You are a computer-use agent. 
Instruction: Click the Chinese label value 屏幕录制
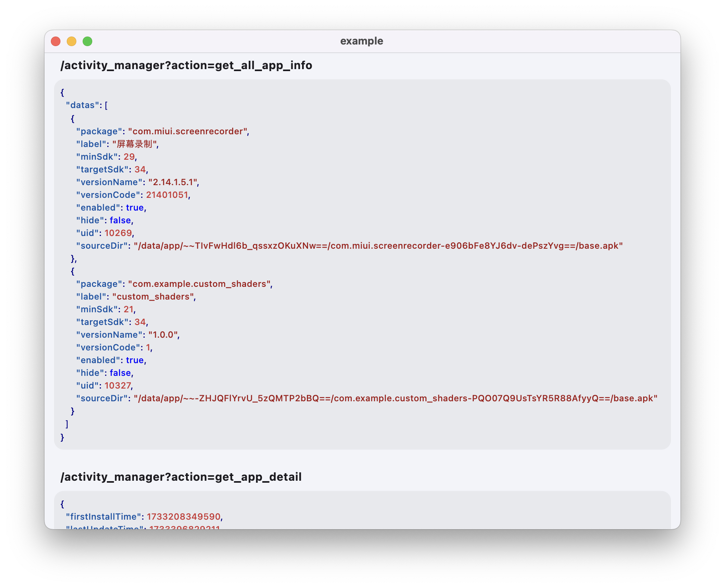click(134, 144)
